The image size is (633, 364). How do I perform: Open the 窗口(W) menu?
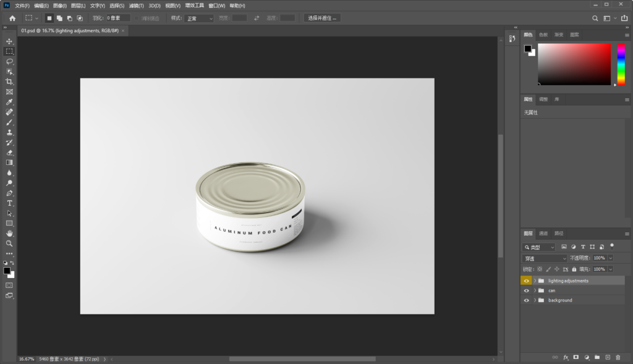coord(217,6)
